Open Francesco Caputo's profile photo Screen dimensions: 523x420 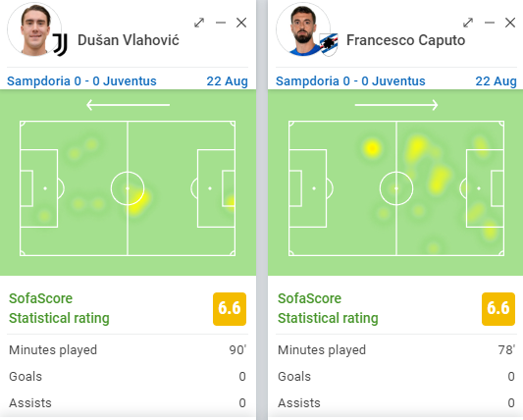tap(303, 29)
